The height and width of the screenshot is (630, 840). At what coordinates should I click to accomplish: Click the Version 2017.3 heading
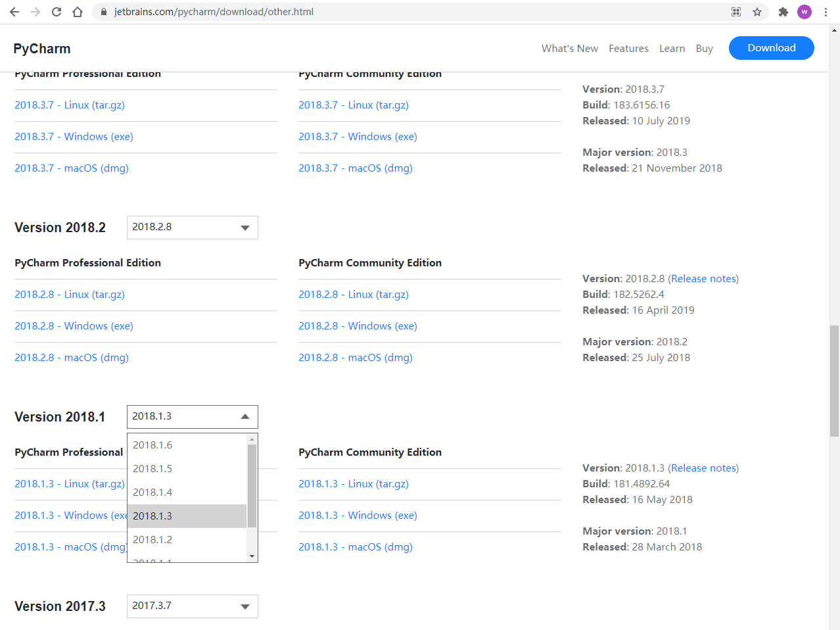point(60,606)
